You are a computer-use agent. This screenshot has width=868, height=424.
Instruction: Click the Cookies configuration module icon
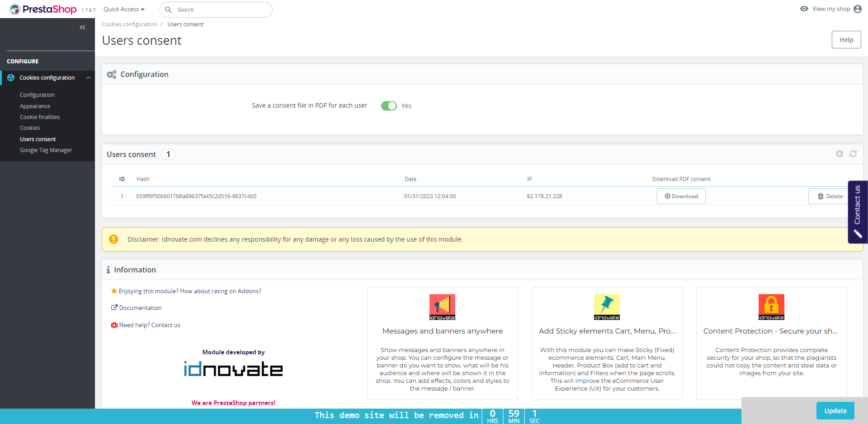11,78
